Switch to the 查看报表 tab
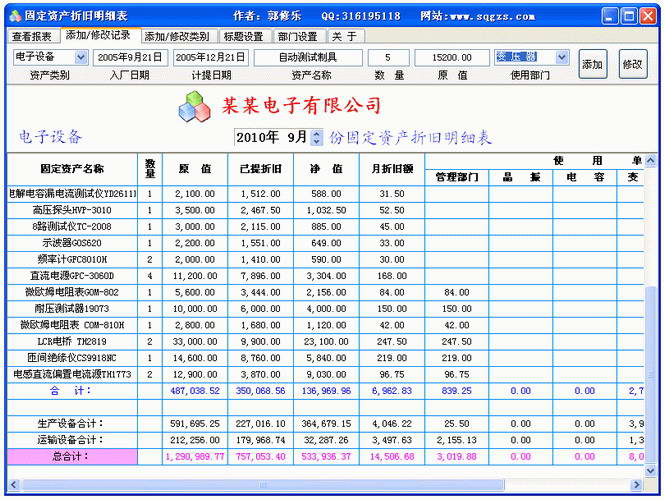 (32, 37)
